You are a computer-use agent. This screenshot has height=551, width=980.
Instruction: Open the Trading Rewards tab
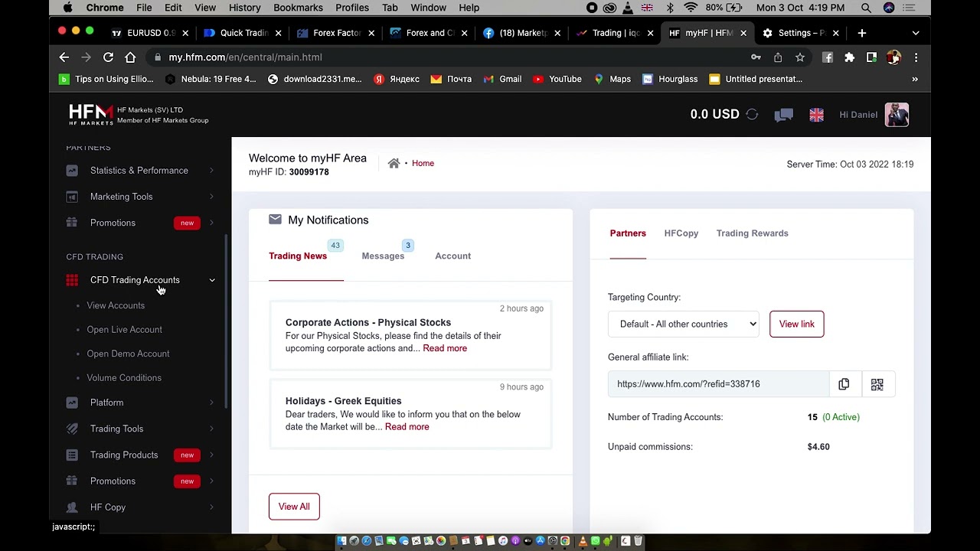pos(752,233)
